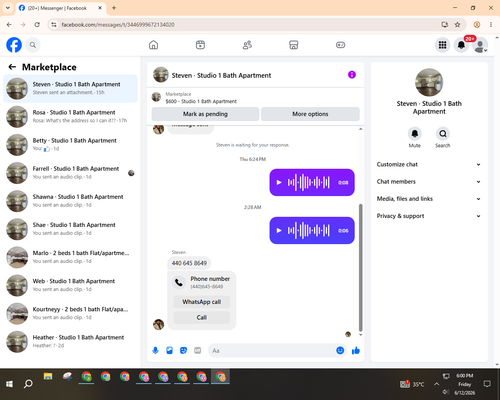
Task: Show hidden system tray icons
Action: tap(436, 384)
